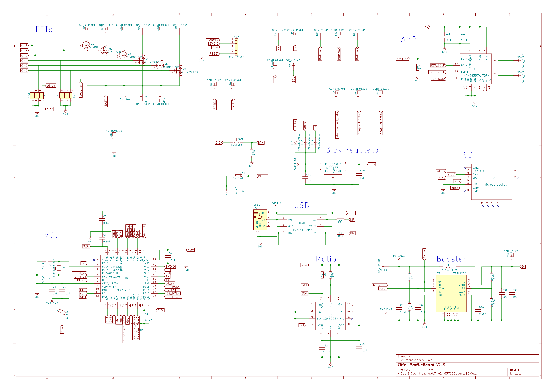Click the 'SD' section heading

(x=468, y=155)
